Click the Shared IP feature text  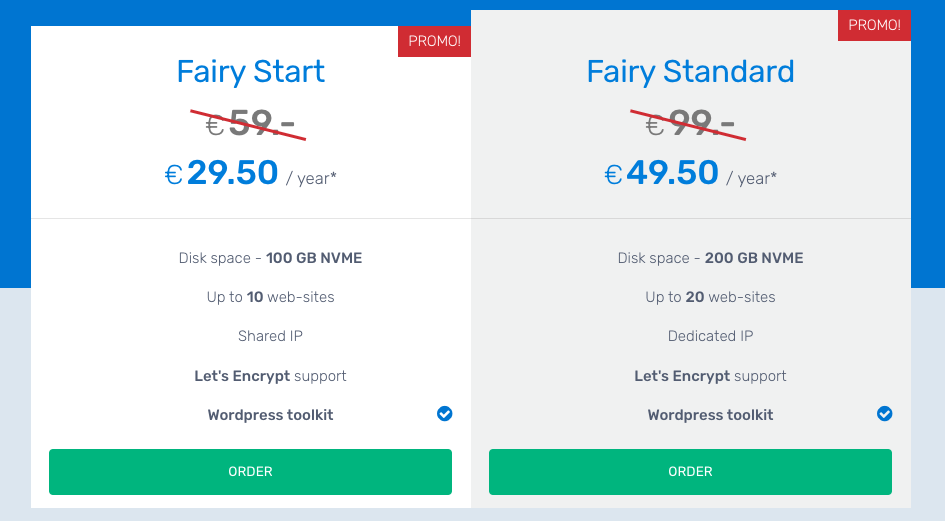tap(270, 336)
